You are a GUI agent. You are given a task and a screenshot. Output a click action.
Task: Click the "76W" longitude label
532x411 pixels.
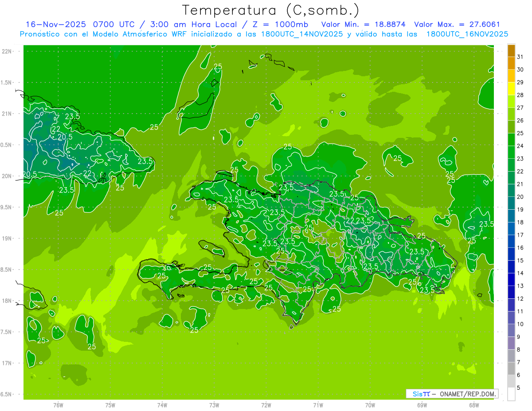[58, 405]
